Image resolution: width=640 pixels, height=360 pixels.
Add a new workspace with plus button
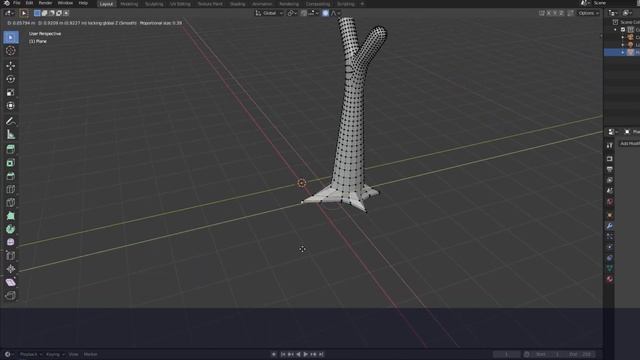pyautogui.click(x=362, y=4)
